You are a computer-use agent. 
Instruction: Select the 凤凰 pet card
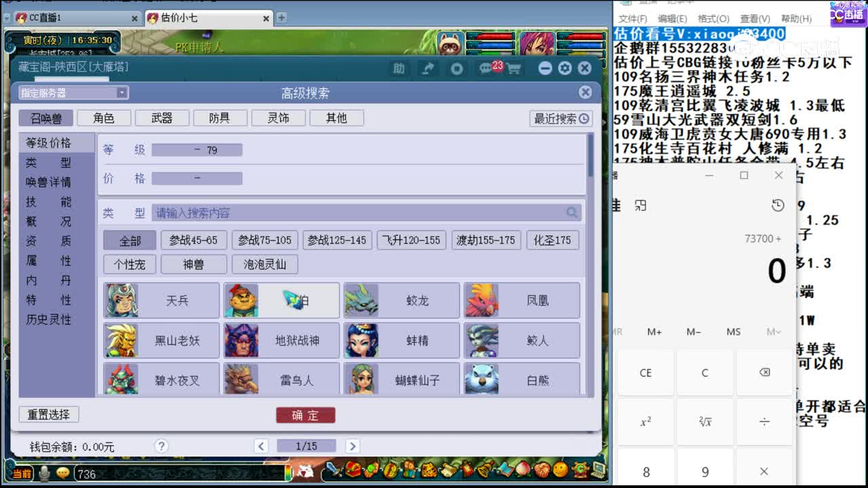pyautogui.click(x=522, y=300)
